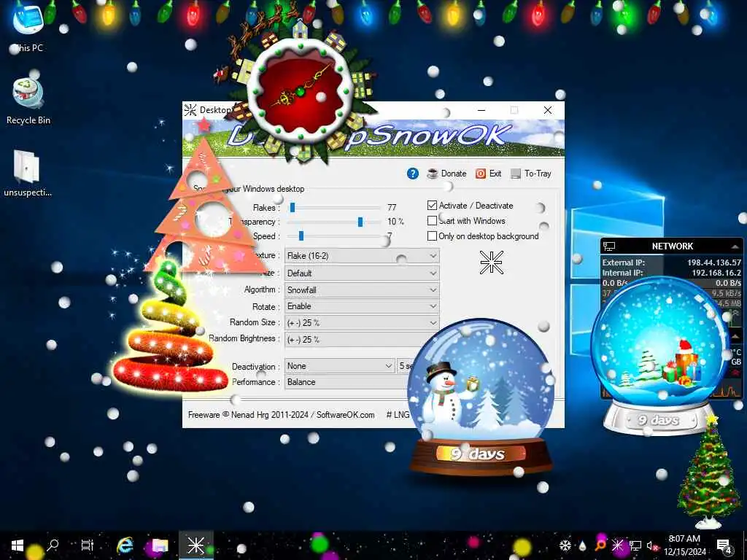
Task: Open the size dropdown showing Default
Action: tap(362, 273)
